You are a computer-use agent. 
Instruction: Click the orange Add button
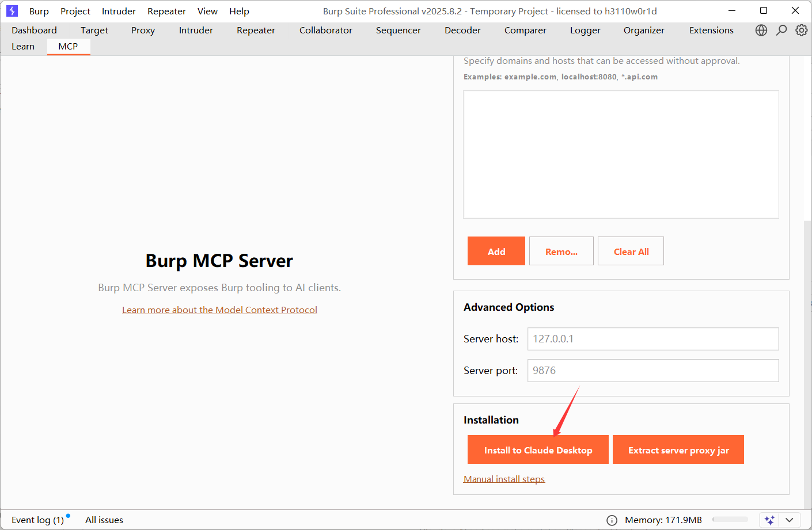(496, 251)
